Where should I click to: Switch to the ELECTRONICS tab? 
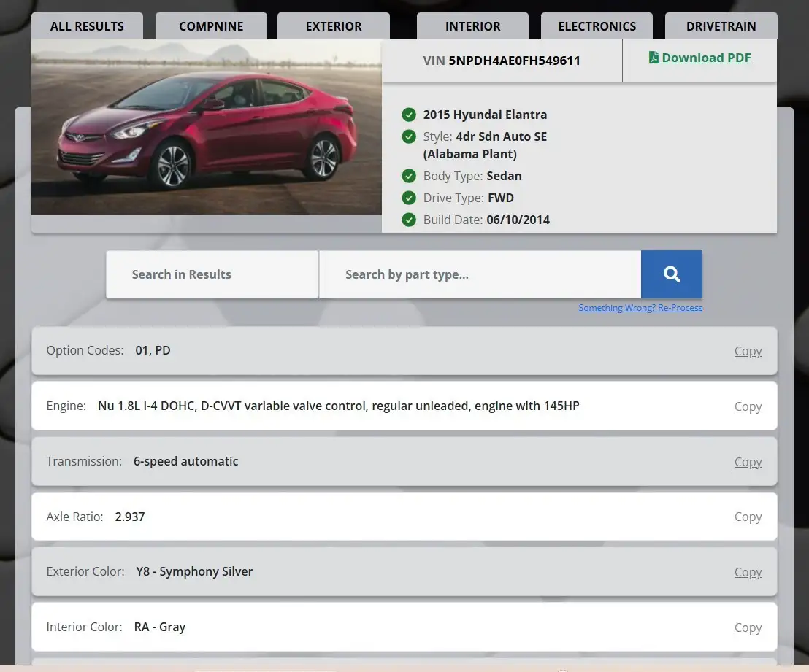597,26
